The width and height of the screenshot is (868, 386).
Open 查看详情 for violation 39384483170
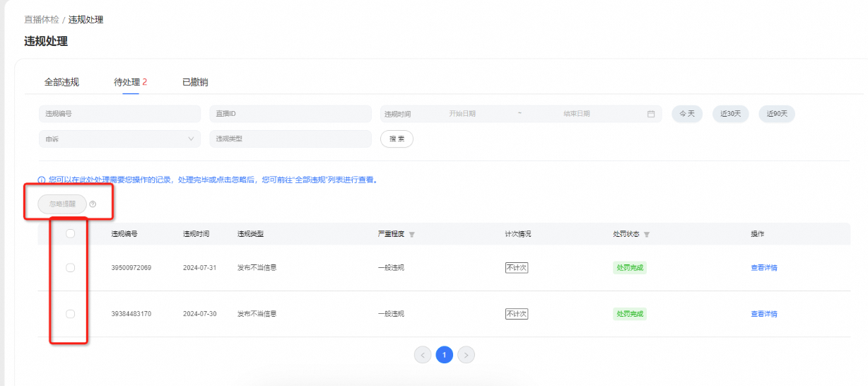[x=764, y=314]
